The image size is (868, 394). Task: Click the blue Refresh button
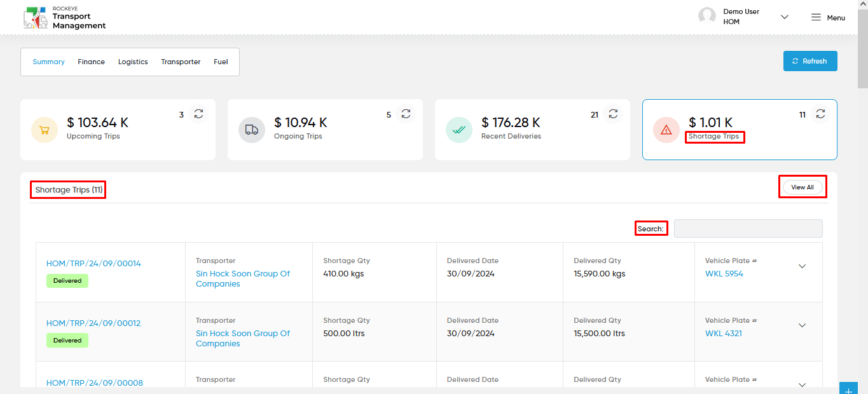(x=810, y=61)
